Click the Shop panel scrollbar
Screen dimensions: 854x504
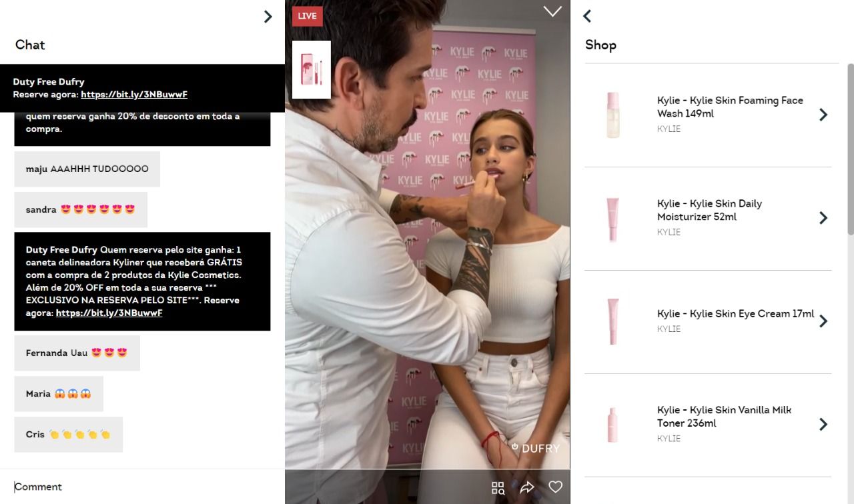click(851, 149)
